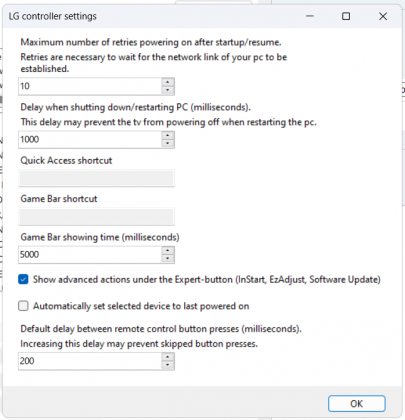Uncheck Show advanced actions under Expert-button
This screenshot has width=405, height=420.
click(x=23, y=279)
